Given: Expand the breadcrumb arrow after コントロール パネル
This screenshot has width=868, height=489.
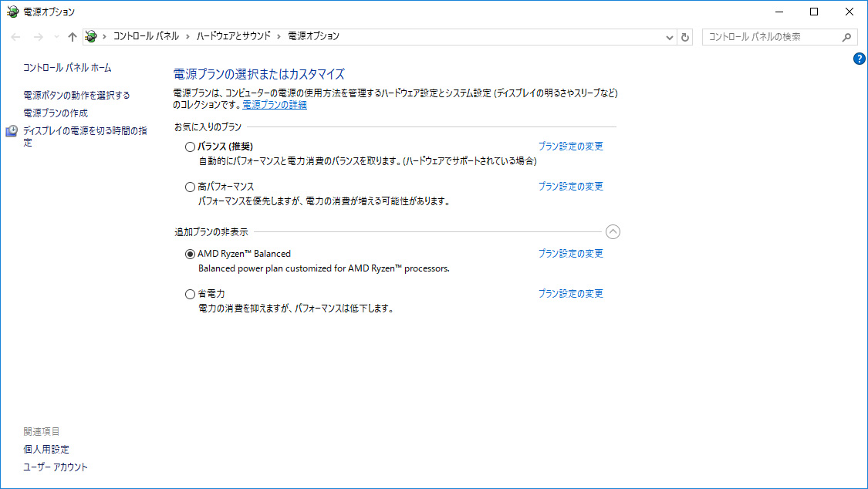Looking at the screenshot, I should [187, 36].
